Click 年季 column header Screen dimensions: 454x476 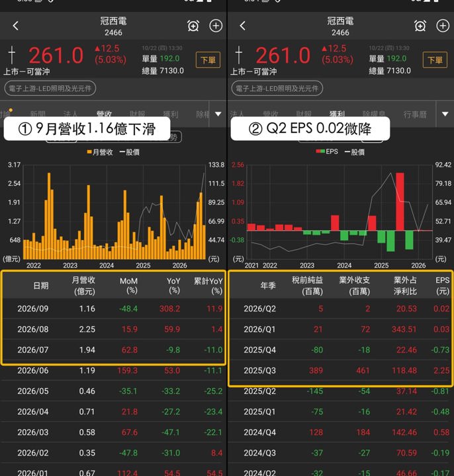pyautogui.click(x=268, y=286)
